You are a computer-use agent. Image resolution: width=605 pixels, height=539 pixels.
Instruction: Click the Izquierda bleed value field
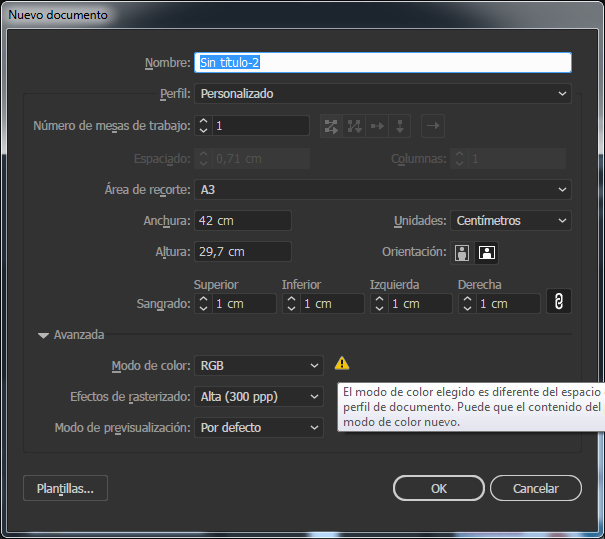[x=420, y=304]
